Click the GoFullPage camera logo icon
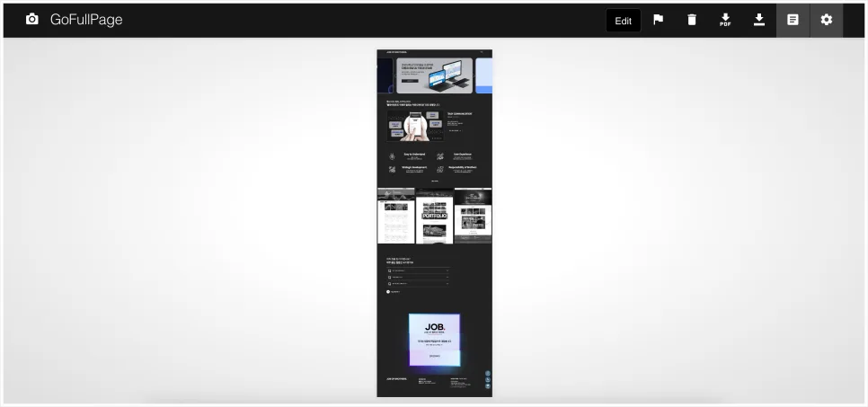868x407 pixels. click(x=32, y=20)
